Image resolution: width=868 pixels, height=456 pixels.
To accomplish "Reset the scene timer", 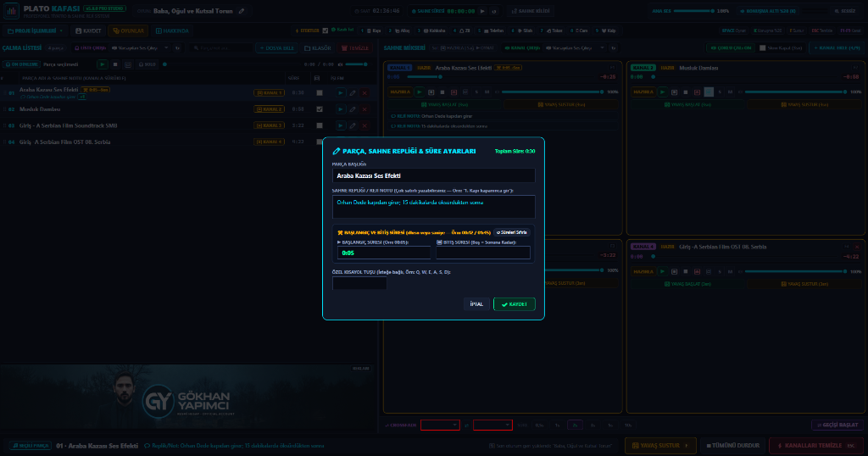I will (x=494, y=11).
